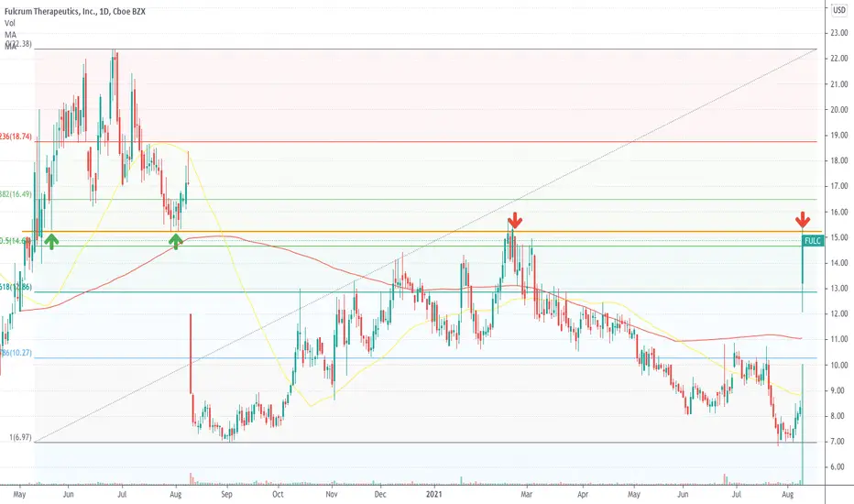Screen dimensions: 854x504
Task: Click the 22.00 price axis label
Action: (839, 59)
